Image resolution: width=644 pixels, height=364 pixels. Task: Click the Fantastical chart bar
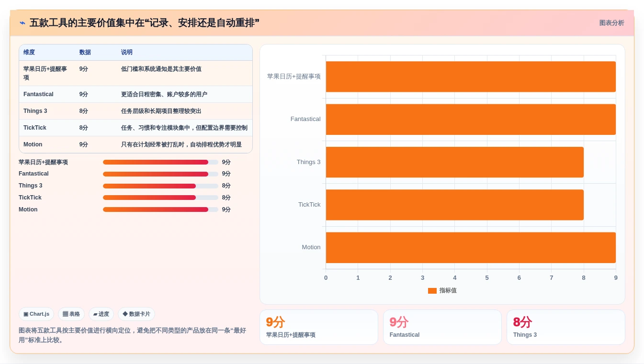click(x=471, y=119)
